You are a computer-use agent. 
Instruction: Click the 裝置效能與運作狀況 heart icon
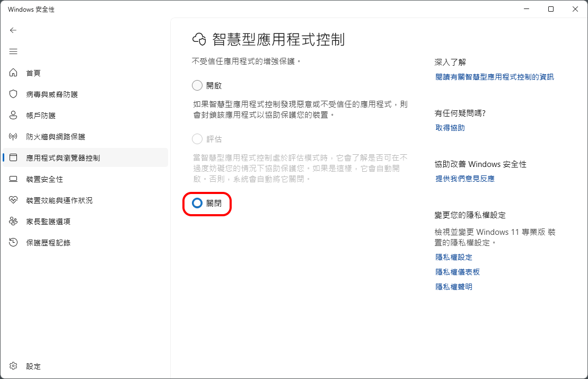(x=13, y=200)
